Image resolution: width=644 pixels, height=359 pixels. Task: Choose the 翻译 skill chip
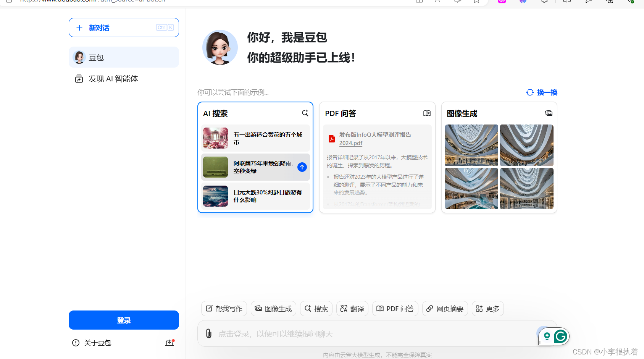352,309
